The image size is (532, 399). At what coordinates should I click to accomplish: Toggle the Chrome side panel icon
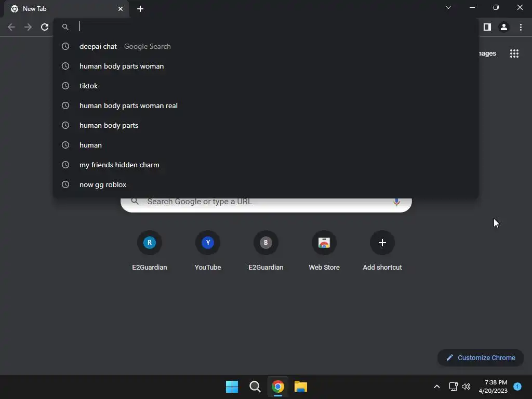pos(487,27)
